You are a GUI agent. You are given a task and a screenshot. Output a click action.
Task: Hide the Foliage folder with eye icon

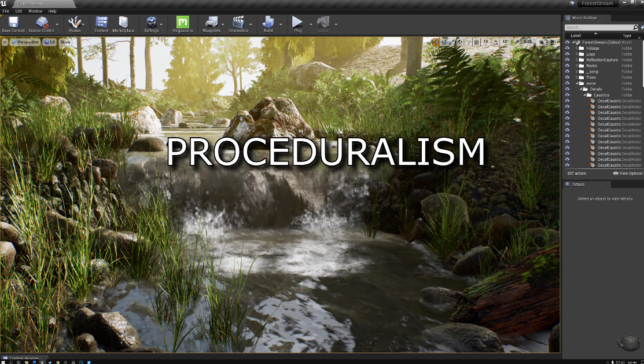(x=567, y=48)
